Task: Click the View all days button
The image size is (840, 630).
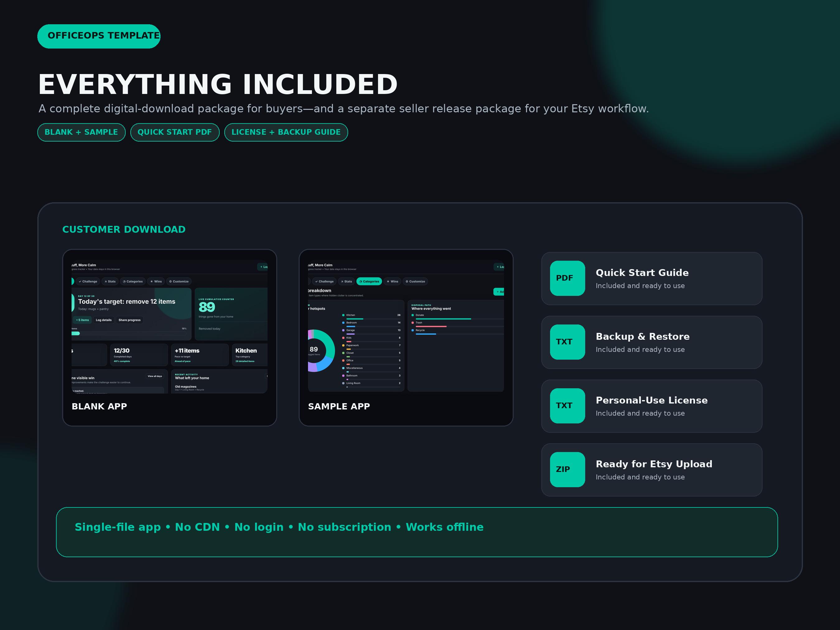Action: 155,376
